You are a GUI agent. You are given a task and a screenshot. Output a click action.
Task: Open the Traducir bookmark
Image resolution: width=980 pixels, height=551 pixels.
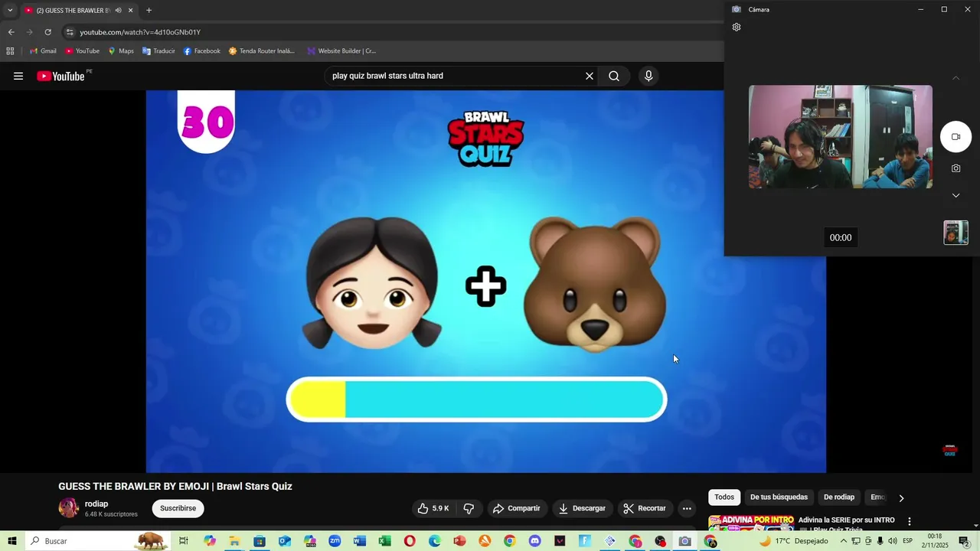tap(158, 51)
